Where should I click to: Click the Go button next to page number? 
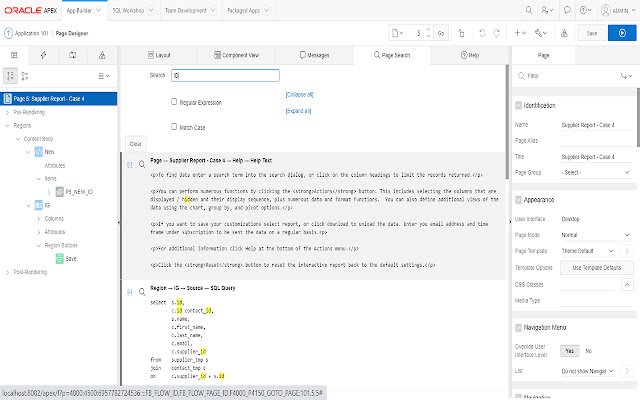(x=441, y=33)
